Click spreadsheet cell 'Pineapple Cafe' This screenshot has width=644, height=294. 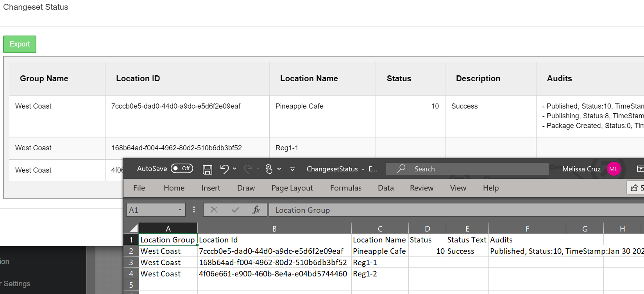(x=380, y=251)
